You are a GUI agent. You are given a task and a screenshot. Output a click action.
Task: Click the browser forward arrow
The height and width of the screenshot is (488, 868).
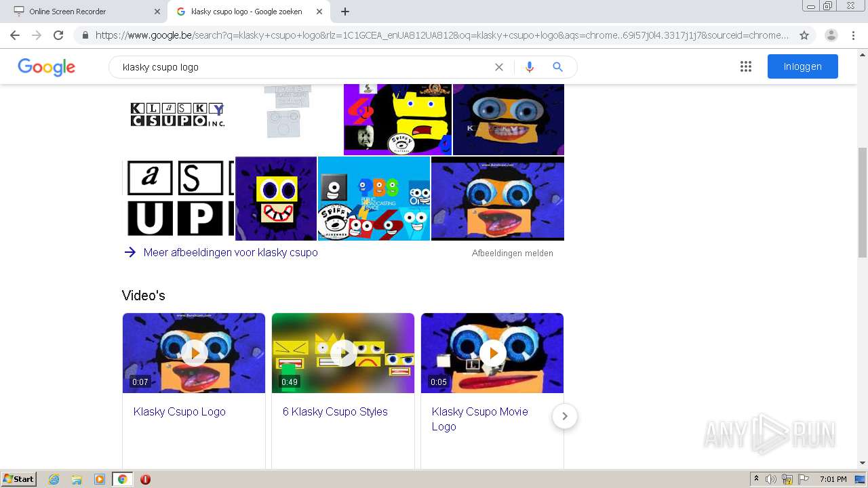pos(37,35)
